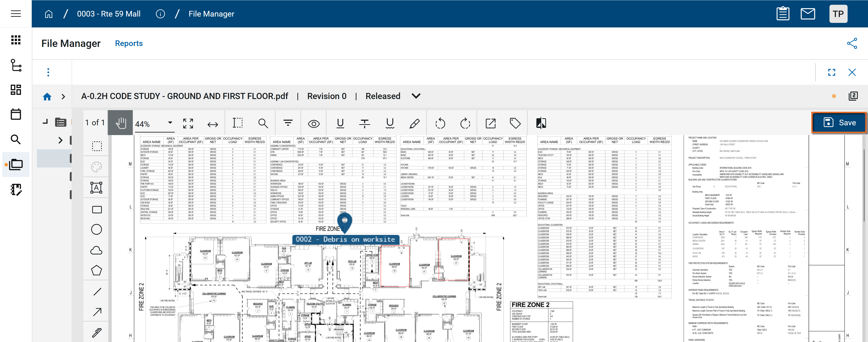Click the fit width arrow icon
This screenshot has width=868, height=342.
[212, 124]
